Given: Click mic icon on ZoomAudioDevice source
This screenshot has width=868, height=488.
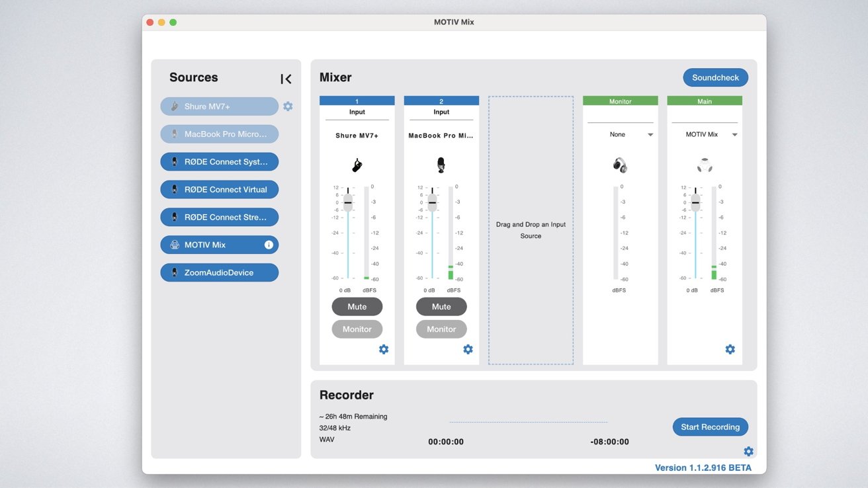Looking at the screenshot, I should click(x=175, y=272).
